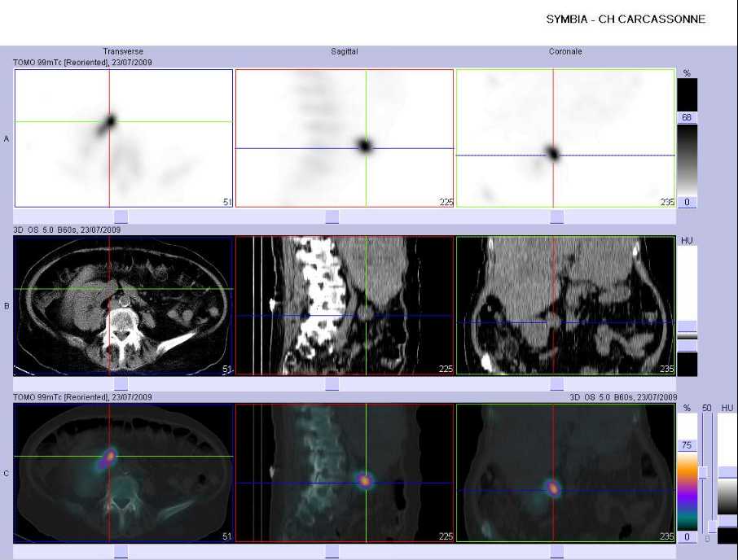Click the row A sagittal SPECT image
738x560 pixels.
(x=345, y=138)
